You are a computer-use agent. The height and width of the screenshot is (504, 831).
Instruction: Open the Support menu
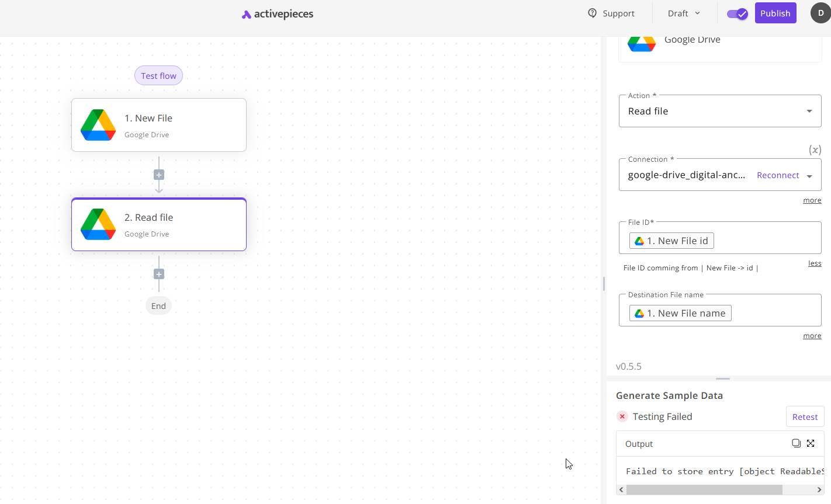pos(611,13)
